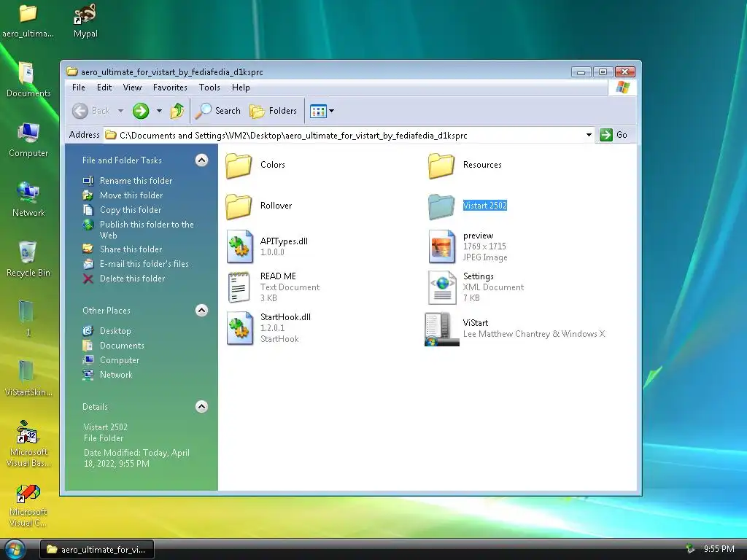Image resolution: width=747 pixels, height=560 pixels.
Task: Collapse the File and Folder Tasks panel
Action: pos(201,160)
